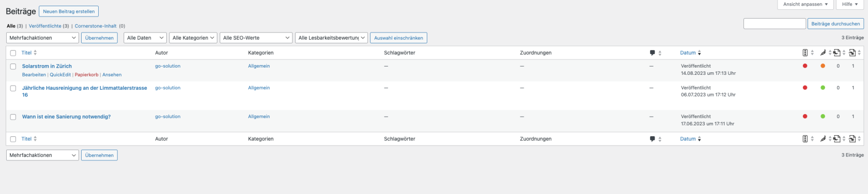
Task: Open Solarstrom in Zürich post title
Action: tap(47, 66)
